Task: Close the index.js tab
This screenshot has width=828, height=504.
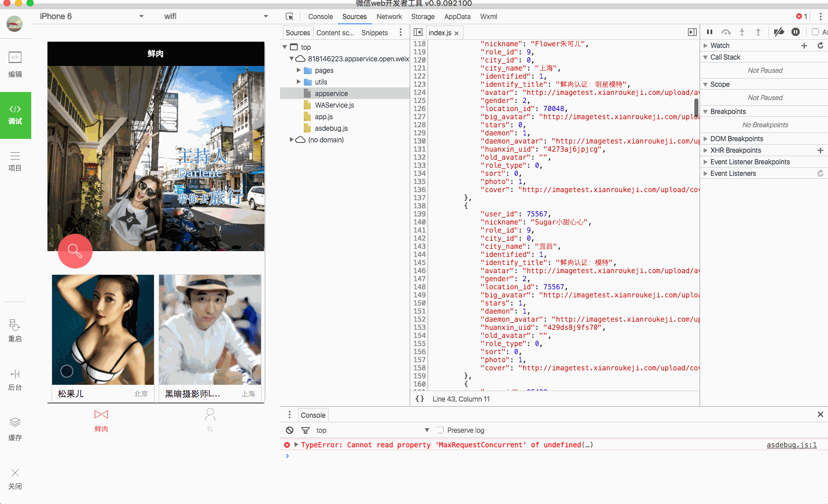Action: coord(457,34)
